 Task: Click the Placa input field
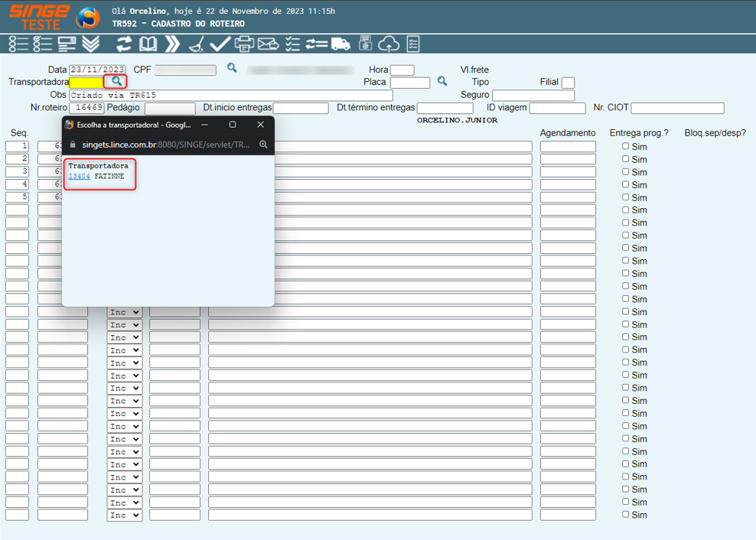410,83
